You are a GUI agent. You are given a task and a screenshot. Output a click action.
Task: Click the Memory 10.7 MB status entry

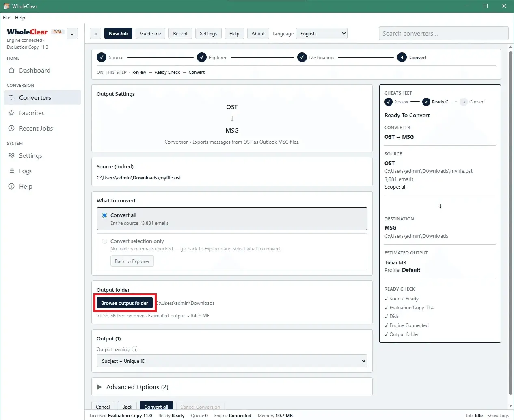pyautogui.click(x=275, y=416)
